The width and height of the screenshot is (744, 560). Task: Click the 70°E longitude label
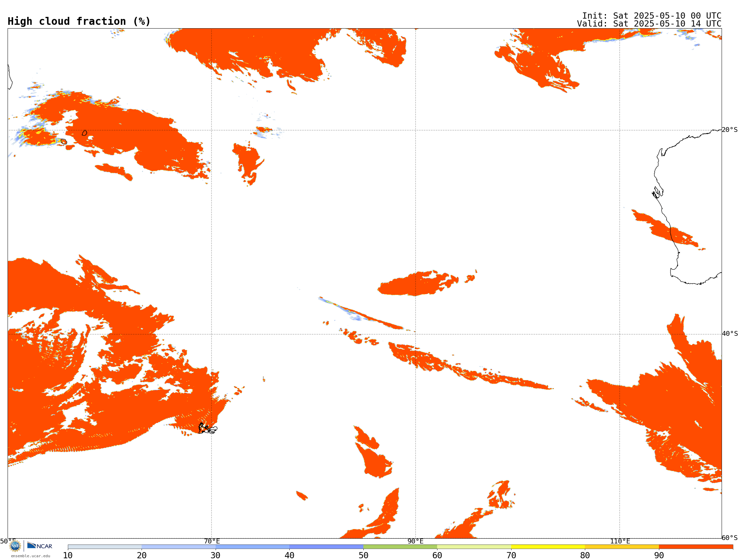(x=212, y=541)
